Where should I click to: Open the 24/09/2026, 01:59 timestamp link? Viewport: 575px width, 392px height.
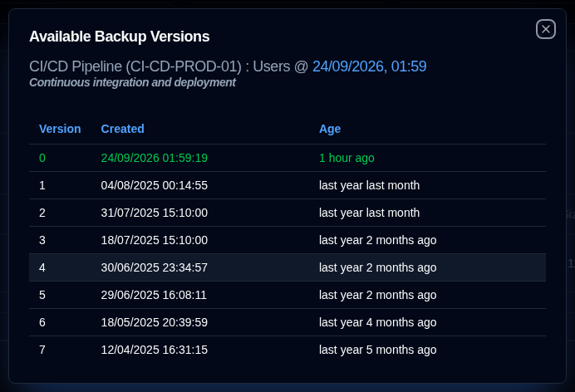369,66
